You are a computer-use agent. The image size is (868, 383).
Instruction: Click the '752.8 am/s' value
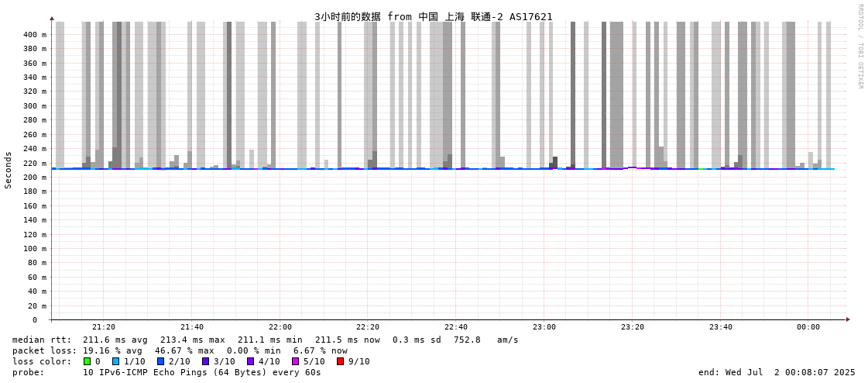click(x=486, y=340)
